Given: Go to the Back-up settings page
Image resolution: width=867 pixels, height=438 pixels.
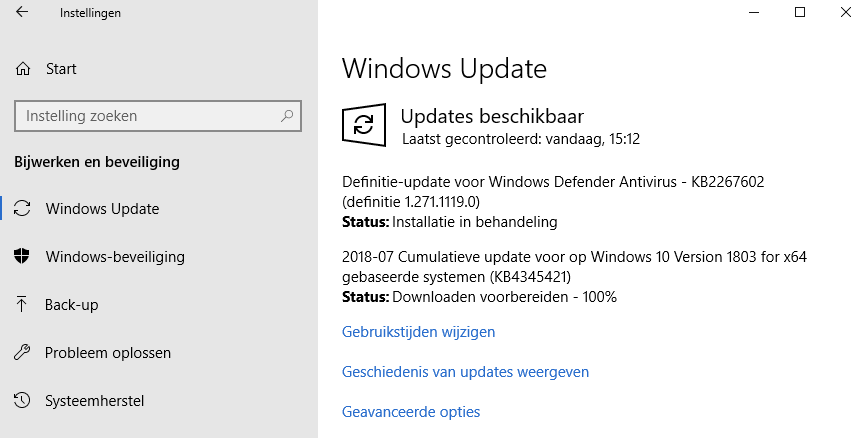Looking at the screenshot, I should click(x=72, y=305).
